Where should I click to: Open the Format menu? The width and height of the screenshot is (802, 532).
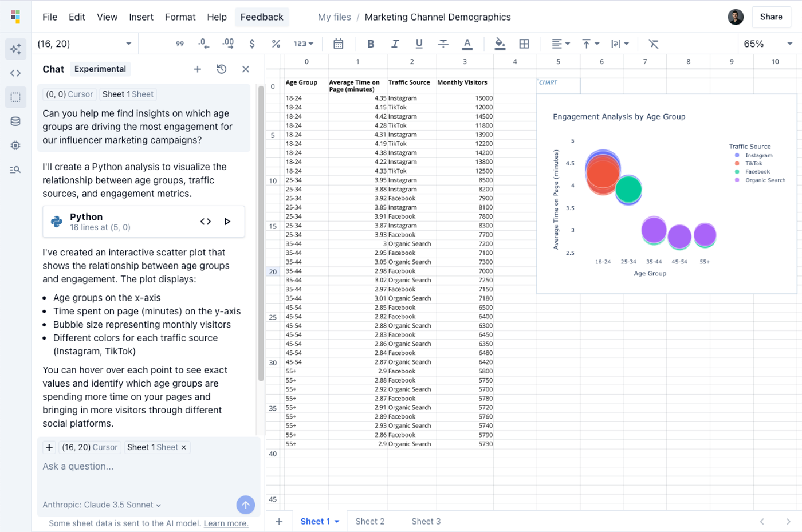click(x=180, y=17)
